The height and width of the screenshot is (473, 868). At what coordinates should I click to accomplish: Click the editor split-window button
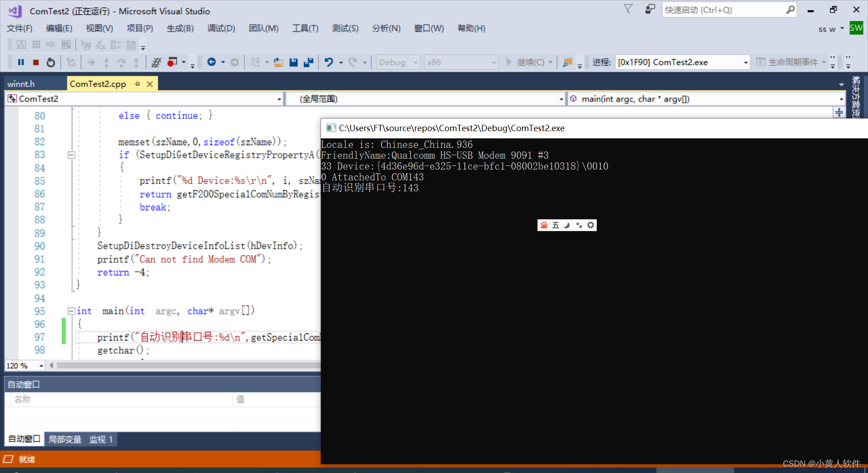coord(839,112)
